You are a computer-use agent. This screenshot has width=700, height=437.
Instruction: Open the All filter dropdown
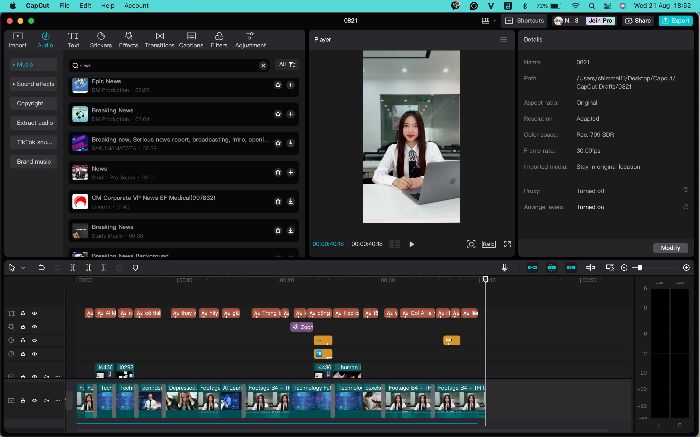click(x=287, y=65)
